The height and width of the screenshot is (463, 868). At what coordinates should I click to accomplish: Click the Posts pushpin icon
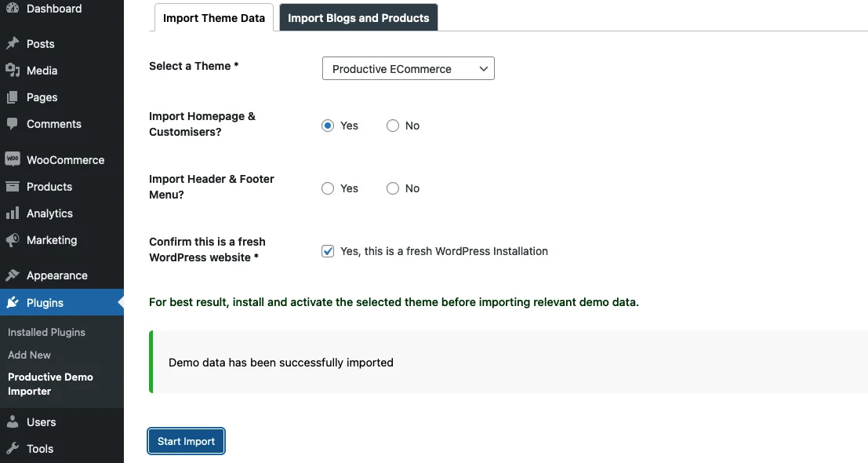click(13, 43)
